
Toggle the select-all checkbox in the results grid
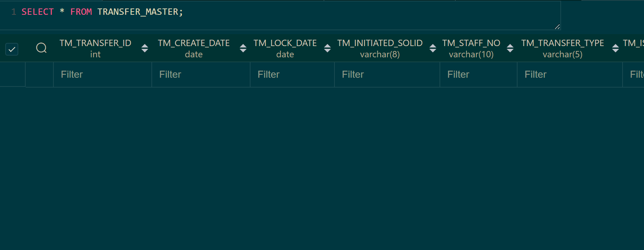coord(12,49)
